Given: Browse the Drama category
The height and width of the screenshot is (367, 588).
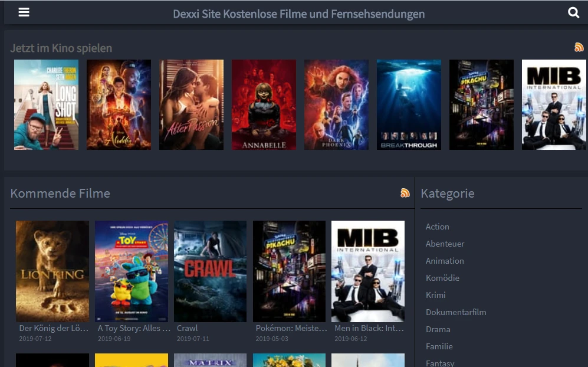Looking at the screenshot, I should (438, 329).
